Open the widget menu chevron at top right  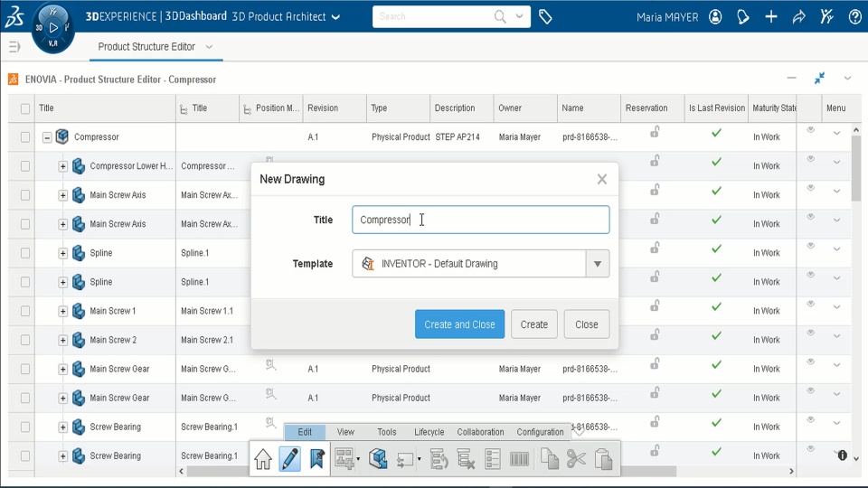tap(847, 79)
